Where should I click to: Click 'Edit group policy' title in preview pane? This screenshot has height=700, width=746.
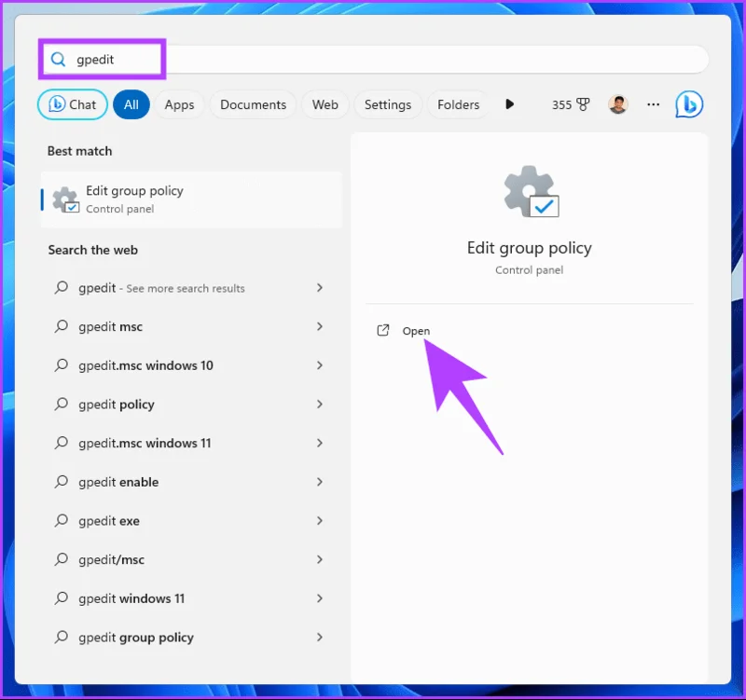pyautogui.click(x=529, y=248)
